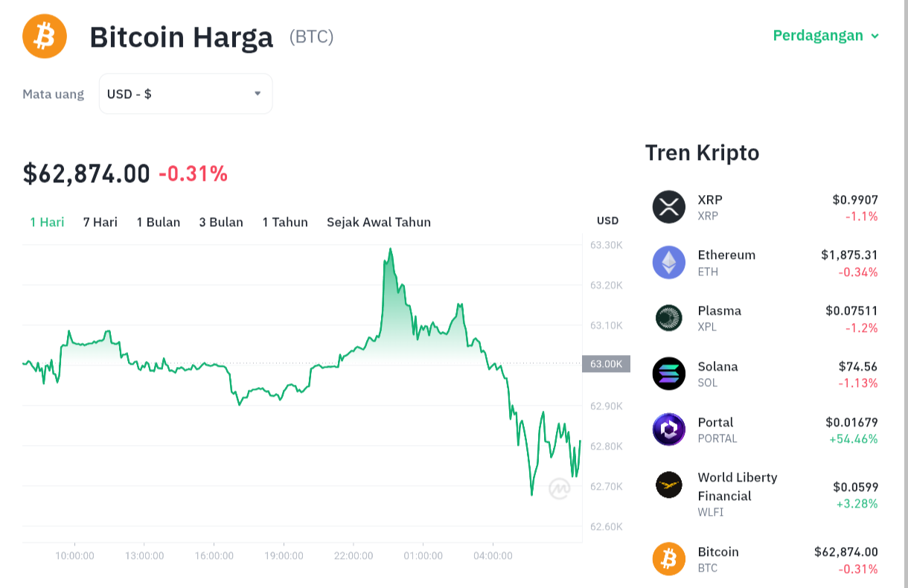
Task: Click the CoinMarketCap watermark on the chart
Action: tap(560, 489)
